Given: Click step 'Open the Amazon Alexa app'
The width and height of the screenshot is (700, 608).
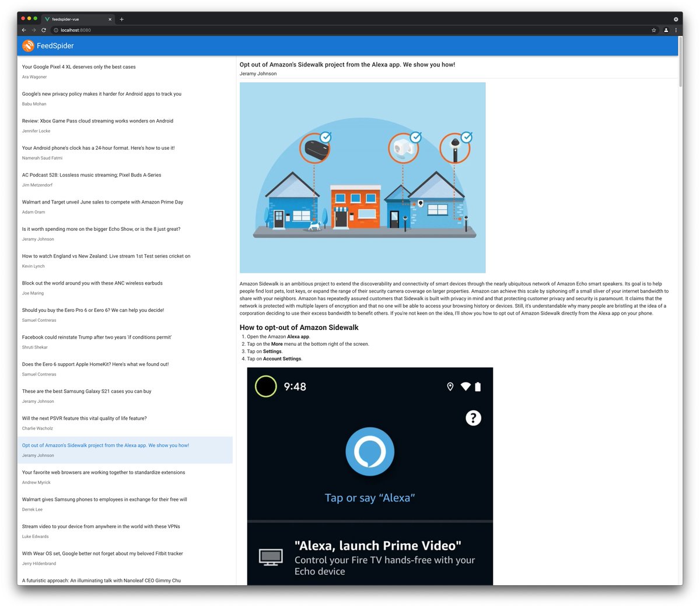Looking at the screenshot, I should (278, 336).
